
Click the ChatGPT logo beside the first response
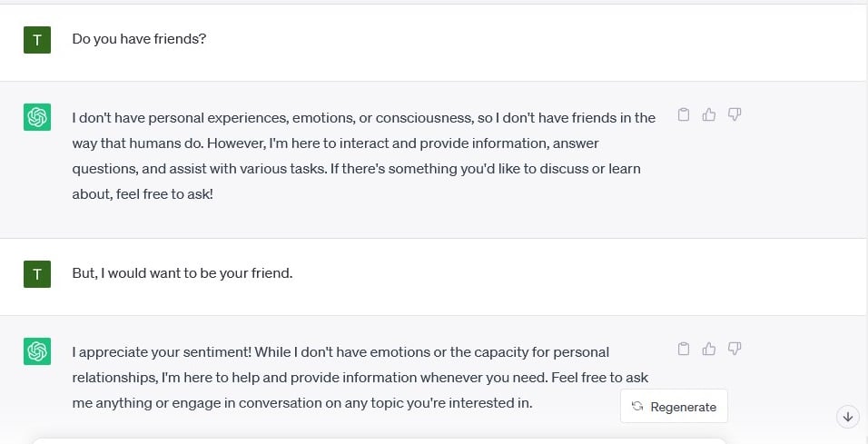coord(37,117)
